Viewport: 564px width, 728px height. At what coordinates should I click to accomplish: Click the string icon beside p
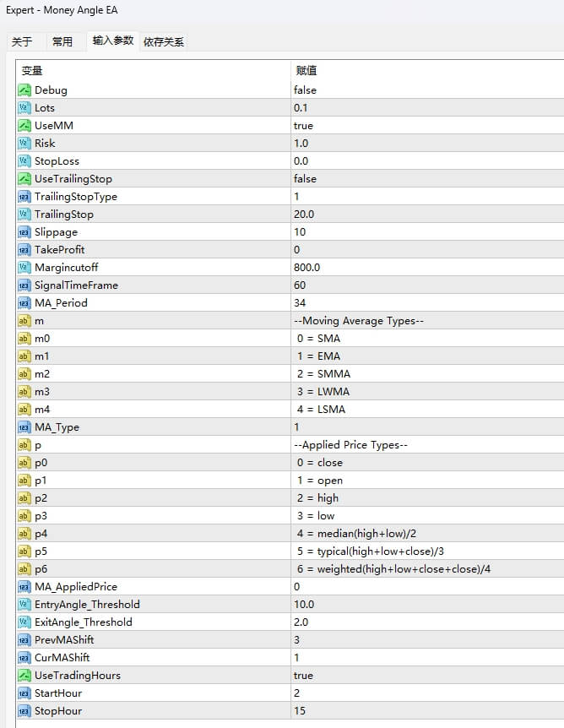pos(24,445)
